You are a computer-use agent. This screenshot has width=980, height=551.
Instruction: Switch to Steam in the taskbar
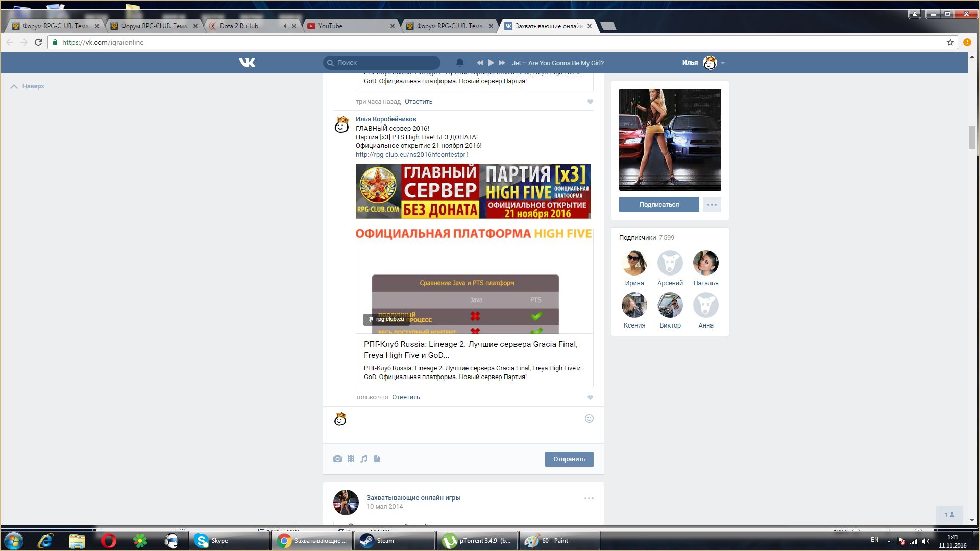point(395,541)
